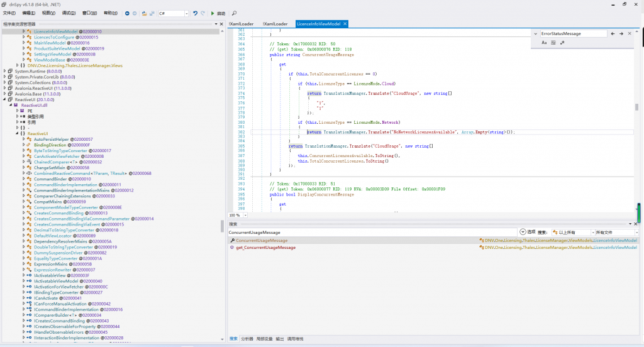Open the magnifier search icon in toolbar
This screenshot has width=644, height=347.
pyautogui.click(x=235, y=13)
